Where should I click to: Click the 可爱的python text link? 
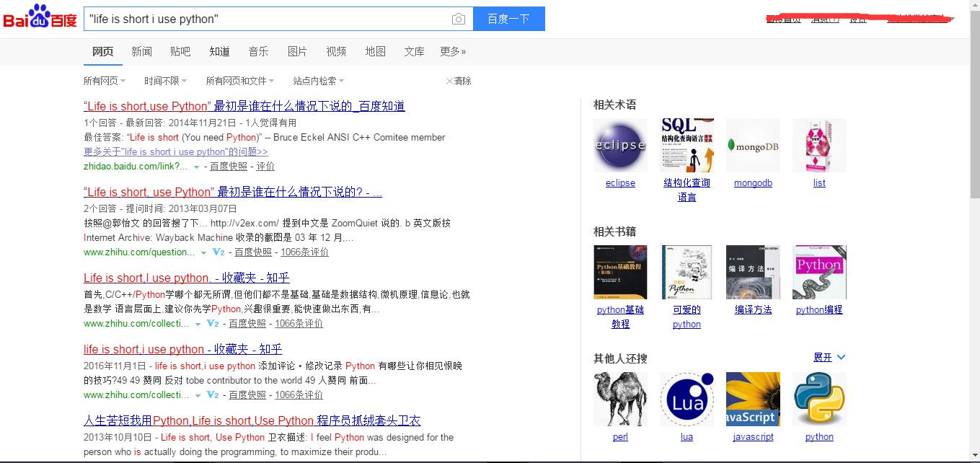tap(687, 317)
